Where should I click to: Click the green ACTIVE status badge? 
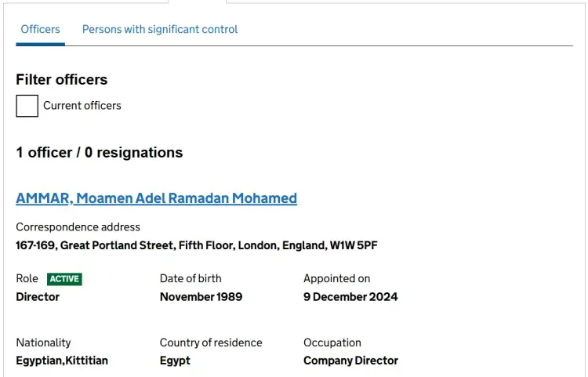[x=64, y=279]
